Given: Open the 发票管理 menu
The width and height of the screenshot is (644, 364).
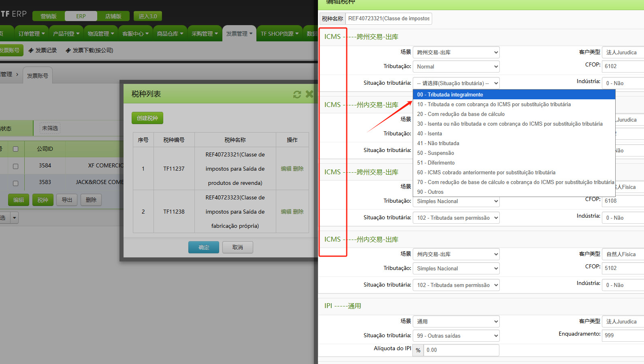Looking at the screenshot, I should click(239, 34).
